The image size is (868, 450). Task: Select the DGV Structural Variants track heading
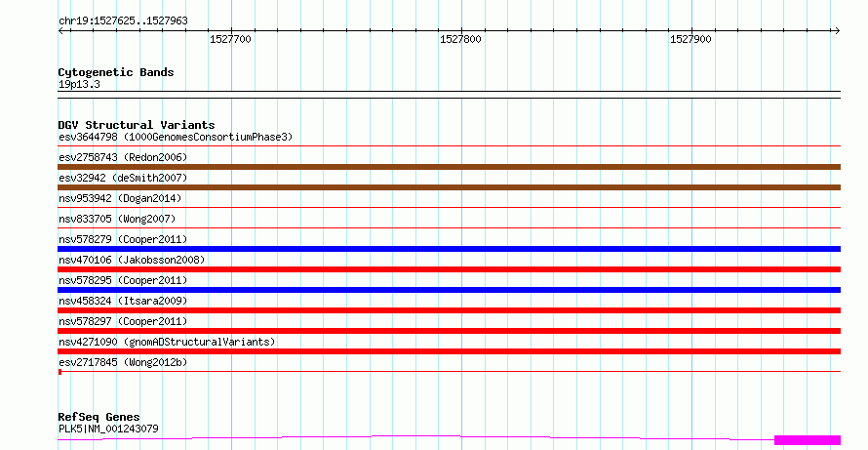137,125
